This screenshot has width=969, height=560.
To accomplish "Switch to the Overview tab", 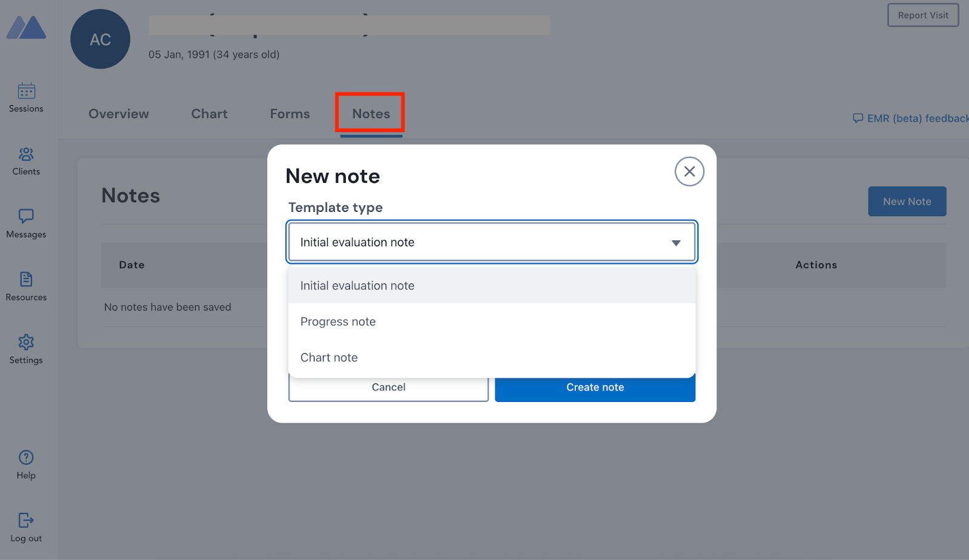I will pyautogui.click(x=119, y=114).
